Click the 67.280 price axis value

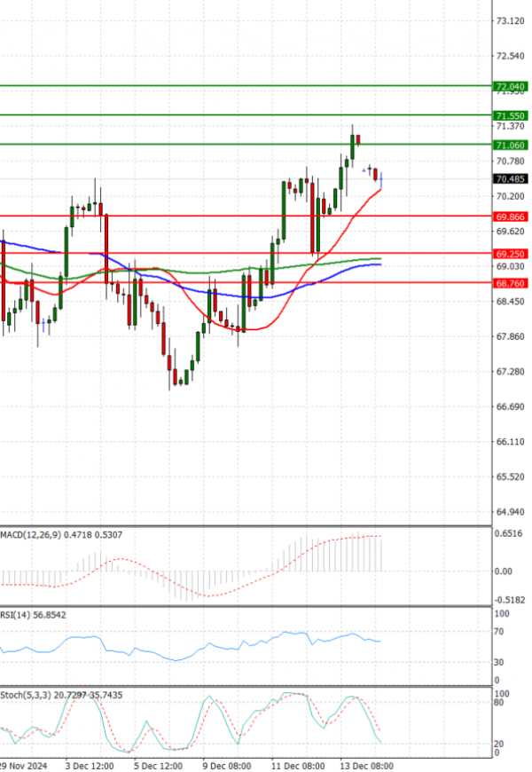511,372
